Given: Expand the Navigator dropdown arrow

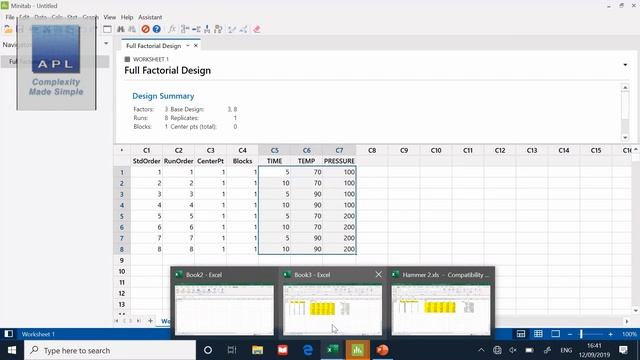Looking at the screenshot, I should (106, 43).
